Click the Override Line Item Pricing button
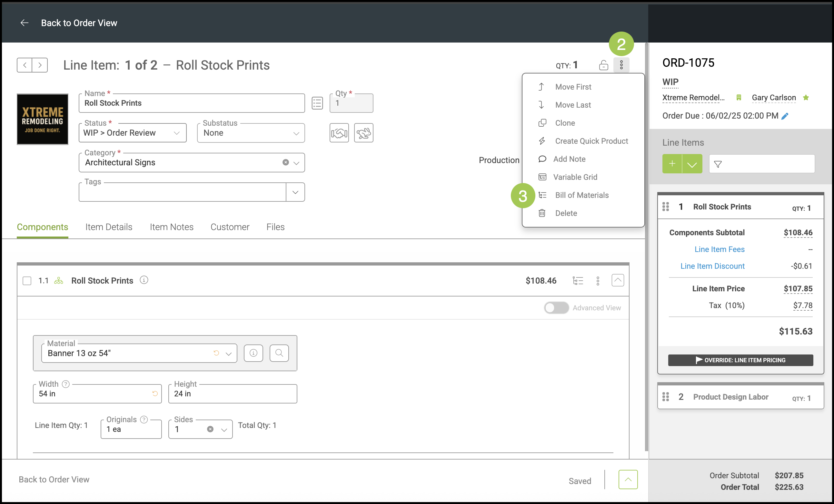 click(x=740, y=360)
